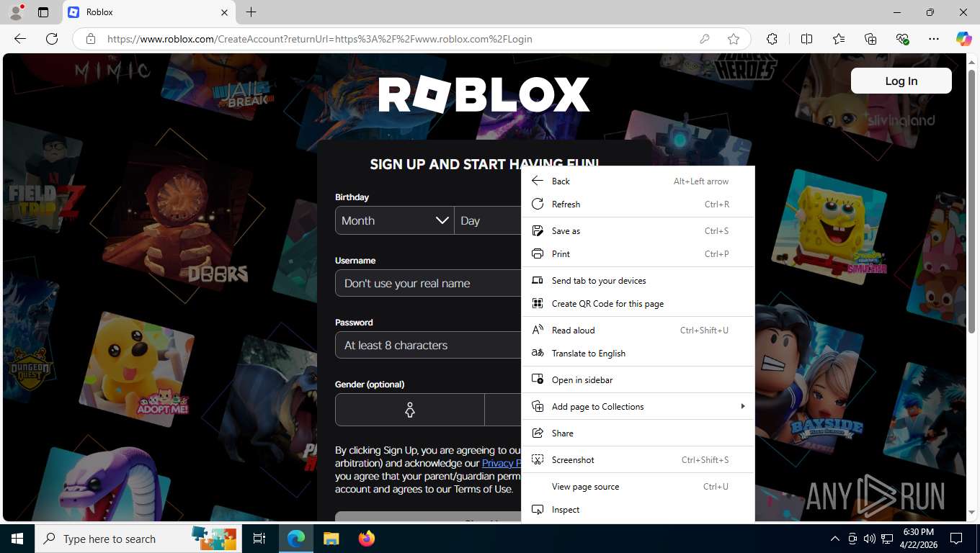Select View page source entry
The height and width of the screenshot is (553, 980).
(638, 486)
